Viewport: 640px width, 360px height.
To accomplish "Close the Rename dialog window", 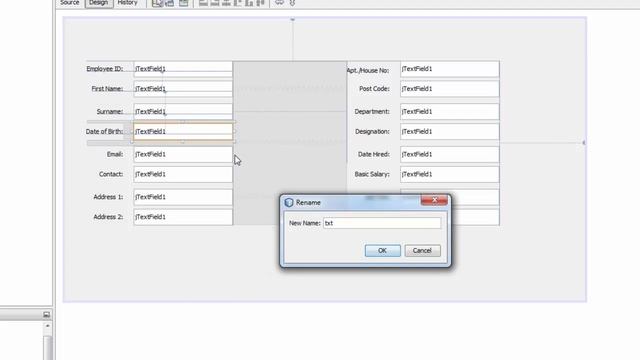I will coord(434,200).
